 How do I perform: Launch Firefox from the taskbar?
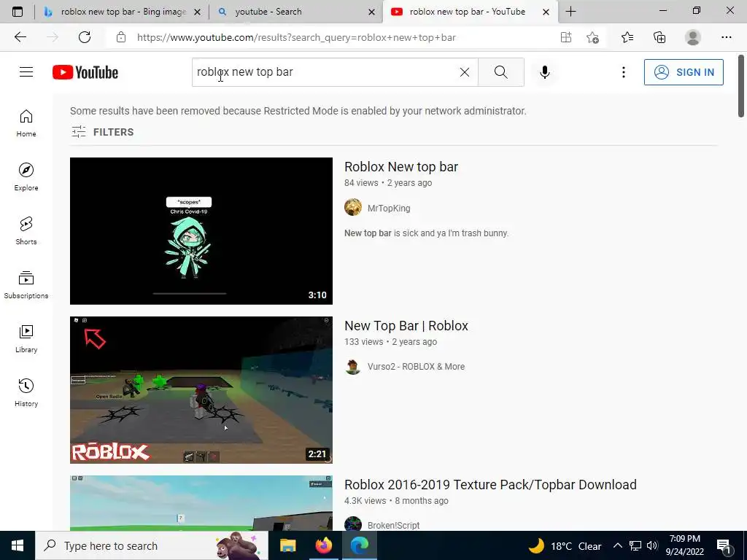pyautogui.click(x=323, y=545)
